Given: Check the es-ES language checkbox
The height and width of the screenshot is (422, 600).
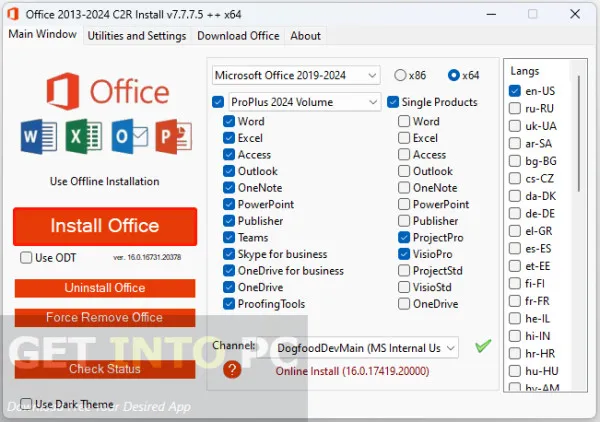Looking at the screenshot, I should 515,248.
